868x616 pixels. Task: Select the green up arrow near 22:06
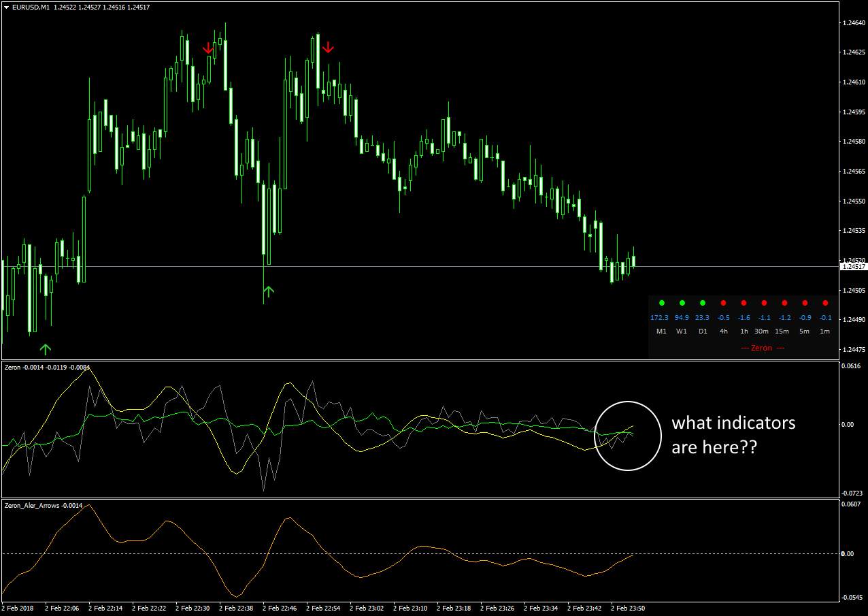coord(45,349)
